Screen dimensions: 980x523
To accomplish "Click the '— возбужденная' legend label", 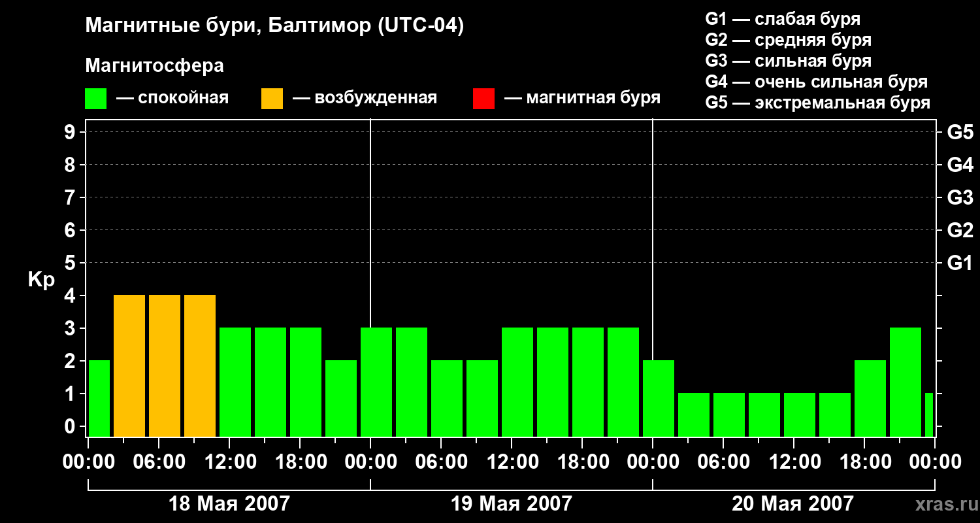I will [365, 99].
